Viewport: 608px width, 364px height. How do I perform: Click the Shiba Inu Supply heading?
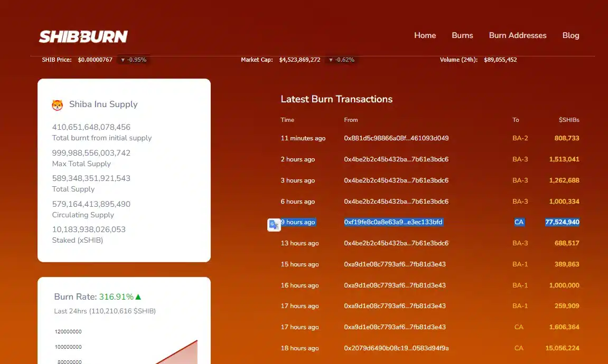click(104, 104)
